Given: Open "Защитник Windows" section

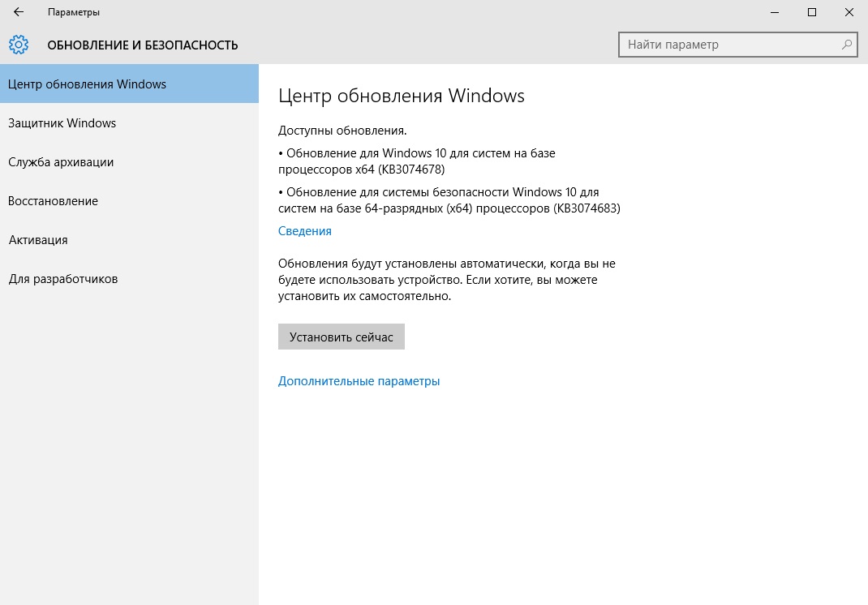Looking at the screenshot, I should tap(129, 123).
